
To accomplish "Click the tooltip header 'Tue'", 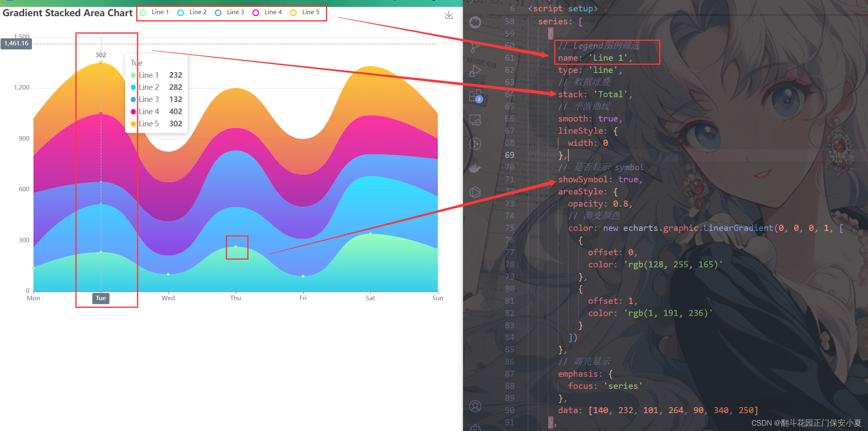I will tap(137, 63).
